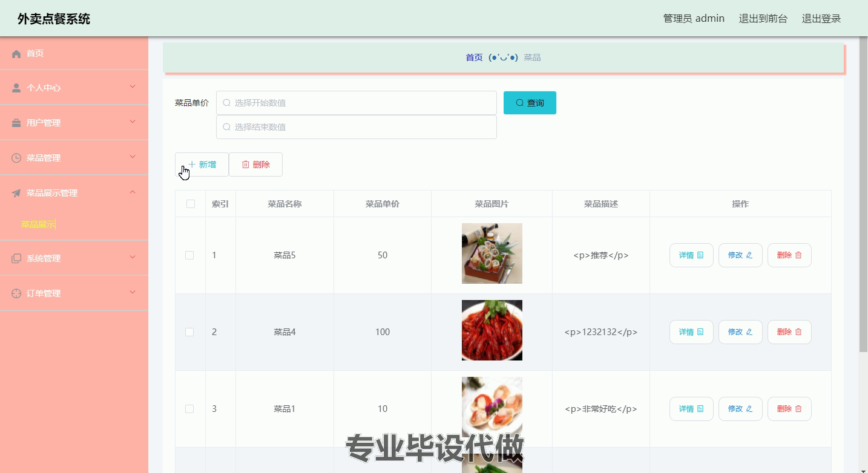The image size is (868, 473).
Task: Check the checkbox for 菜品1 row
Action: [189, 409]
